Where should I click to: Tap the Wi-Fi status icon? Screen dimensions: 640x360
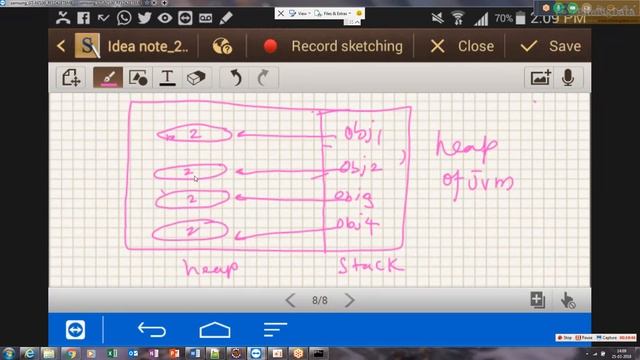click(458, 18)
